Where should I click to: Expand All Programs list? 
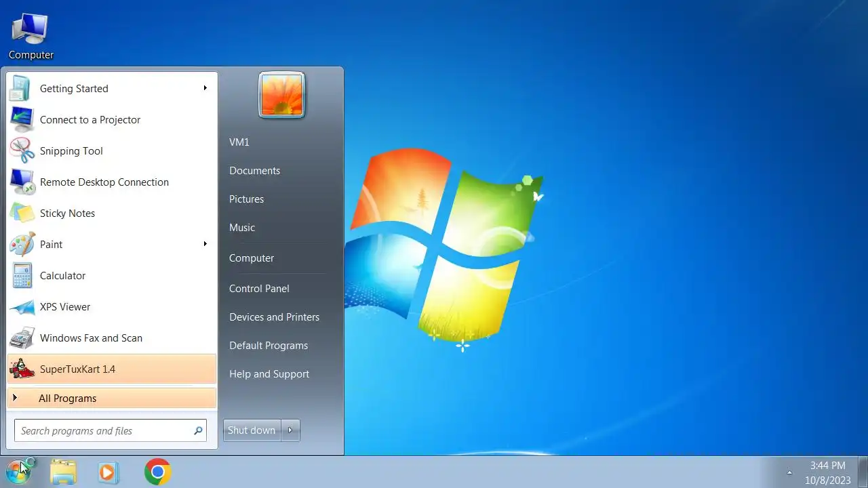point(112,398)
